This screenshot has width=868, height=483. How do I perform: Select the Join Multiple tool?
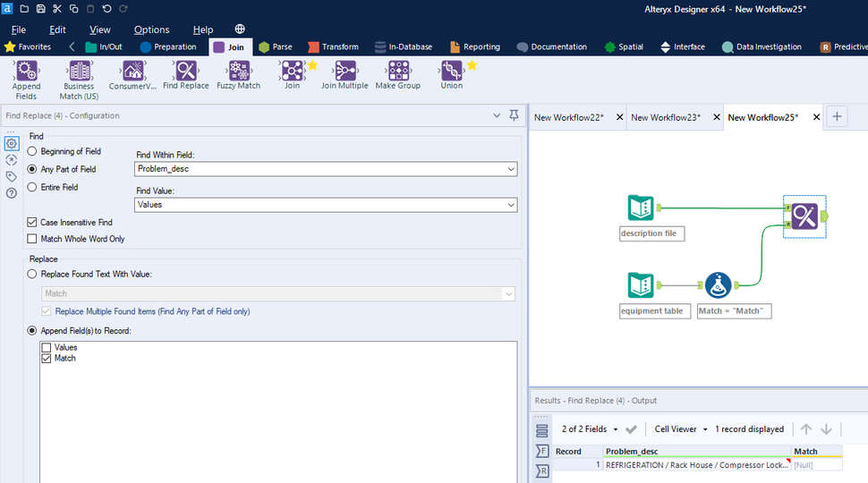[345, 75]
